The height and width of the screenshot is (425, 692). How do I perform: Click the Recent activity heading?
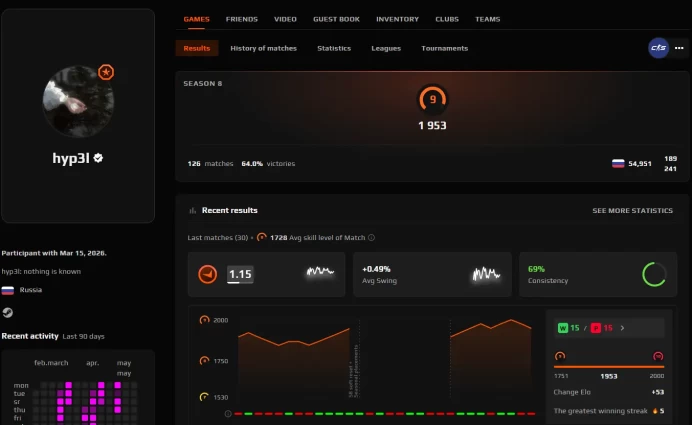(30, 336)
